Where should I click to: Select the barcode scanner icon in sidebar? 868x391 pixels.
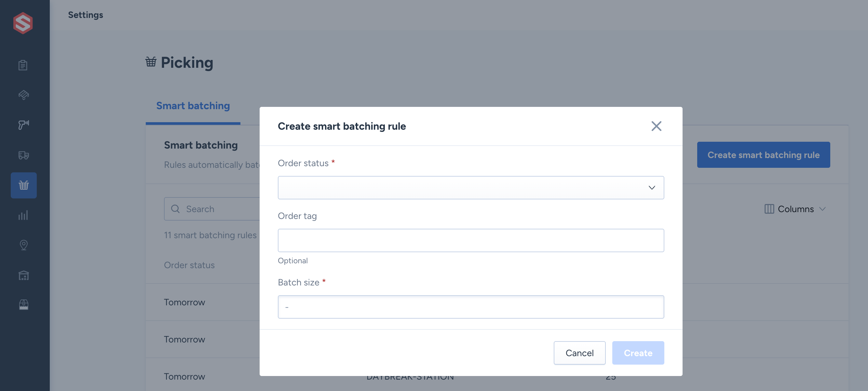click(23, 125)
